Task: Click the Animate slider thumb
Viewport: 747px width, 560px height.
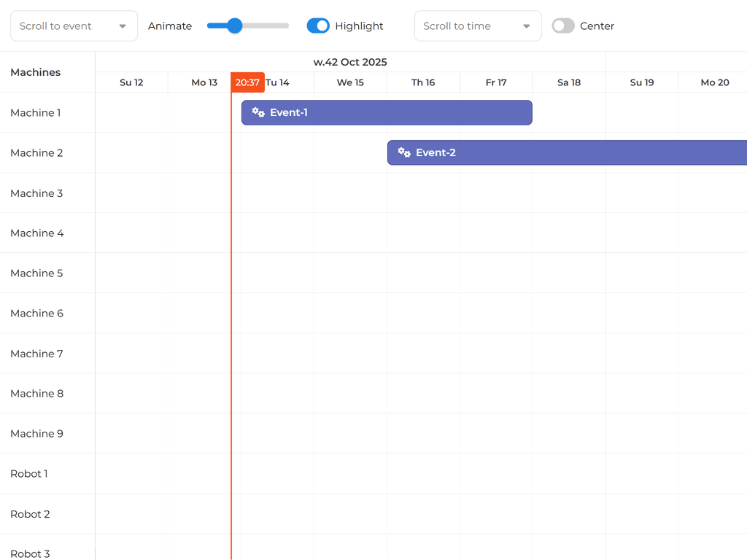Action: 234,26
